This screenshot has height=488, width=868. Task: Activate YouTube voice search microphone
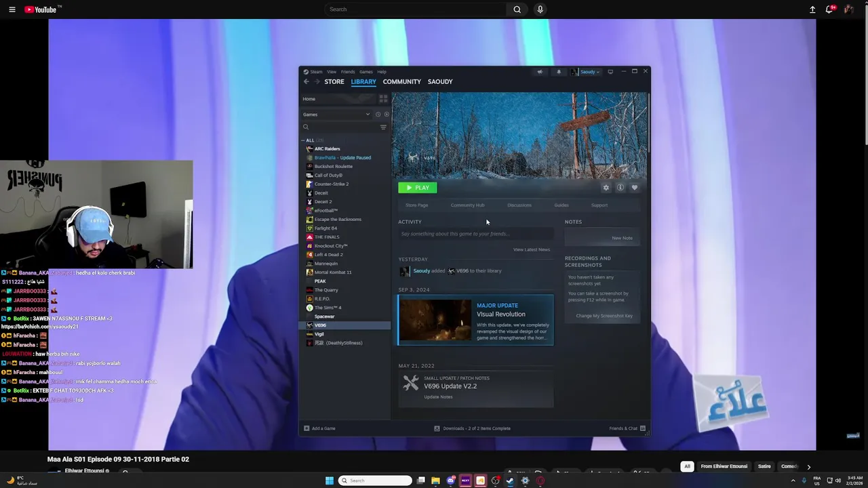[540, 9]
